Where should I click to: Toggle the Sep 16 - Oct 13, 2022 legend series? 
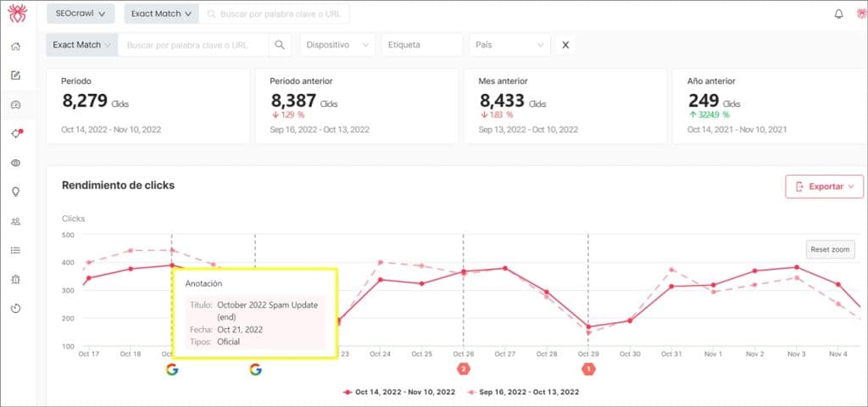[523, 392]
